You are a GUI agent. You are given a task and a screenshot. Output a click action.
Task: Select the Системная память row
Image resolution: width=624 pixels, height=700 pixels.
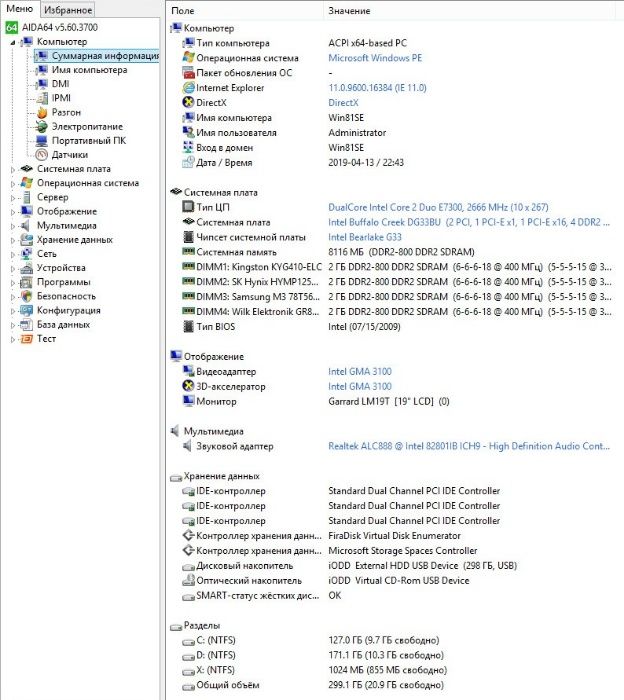395,252
